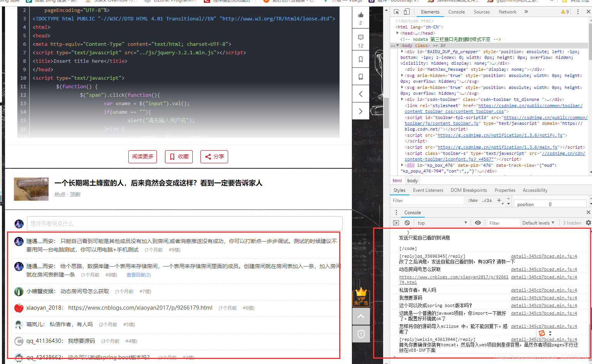Go to the previous article with the left chevron

pyautogui.click(x=360, y=94)
